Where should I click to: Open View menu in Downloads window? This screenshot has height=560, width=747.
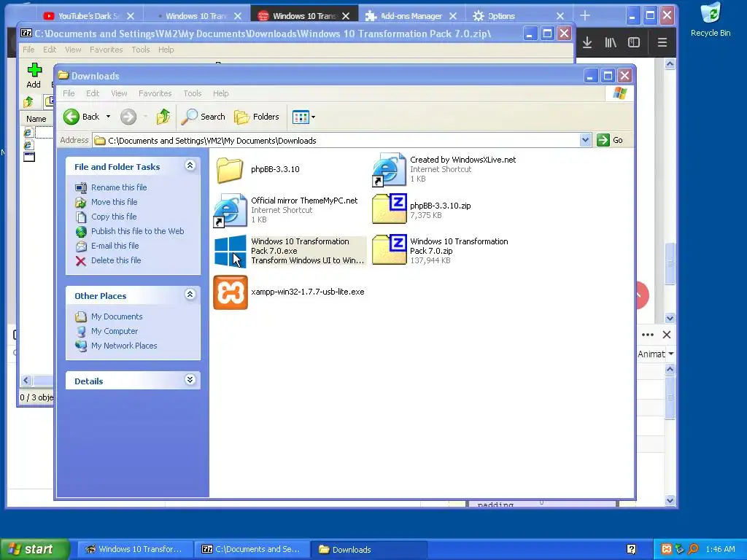point(119,93)
